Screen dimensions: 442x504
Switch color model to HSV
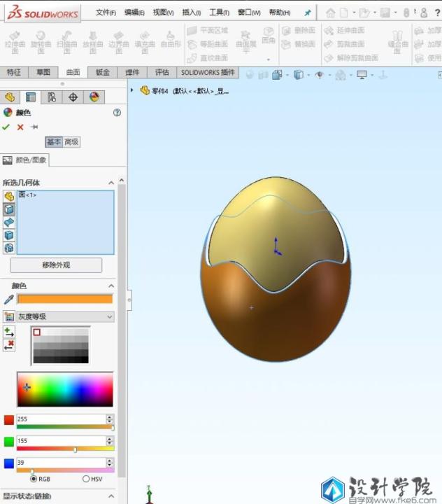[86, 479]
